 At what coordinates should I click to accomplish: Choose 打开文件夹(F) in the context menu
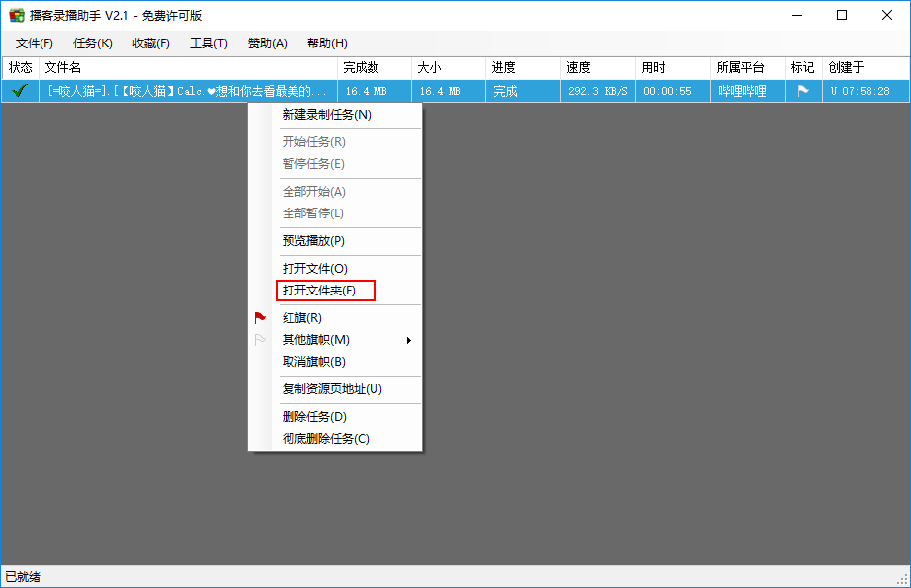tap(318, 291)
